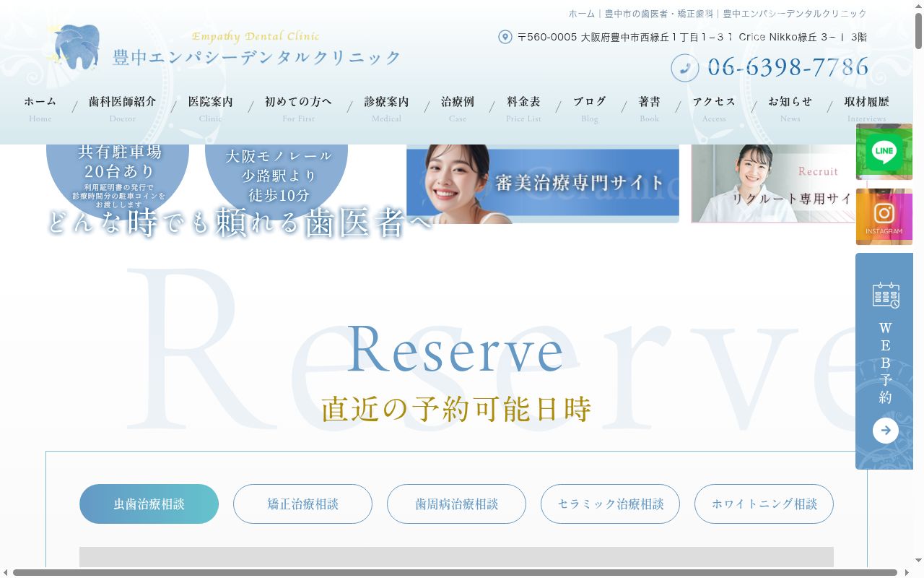Click the phone handset icon

[685, 68]
